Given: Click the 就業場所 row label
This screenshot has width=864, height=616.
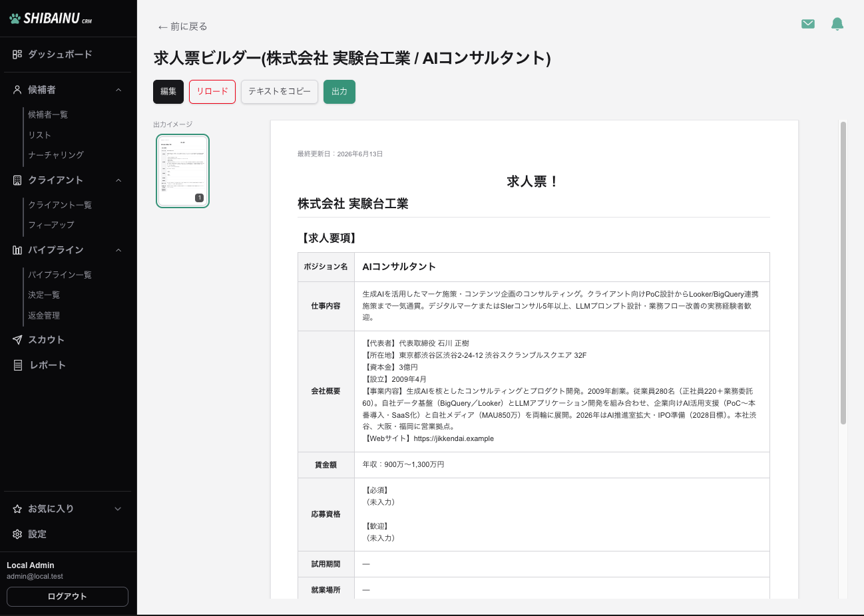Looking at the screenshot, I should point(325,590).
